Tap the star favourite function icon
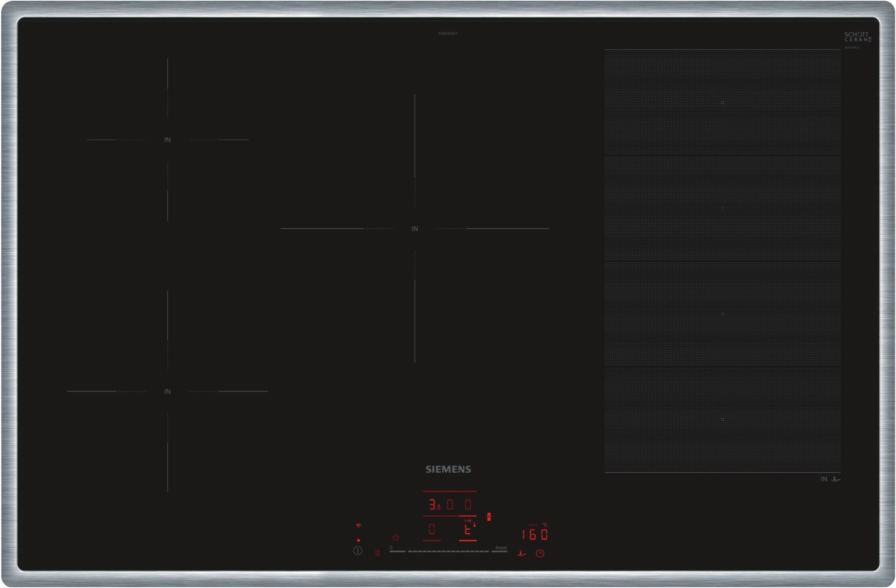 (x=395, y=538)
